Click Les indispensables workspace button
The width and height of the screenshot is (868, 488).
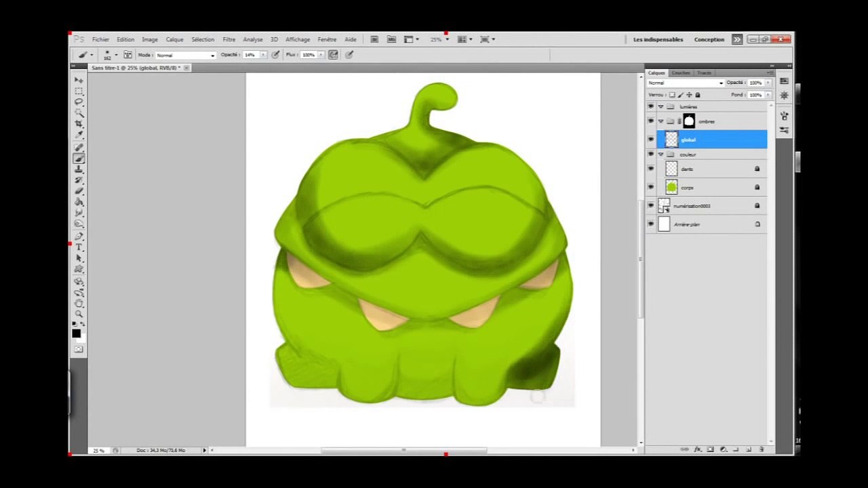coord(658,39)
